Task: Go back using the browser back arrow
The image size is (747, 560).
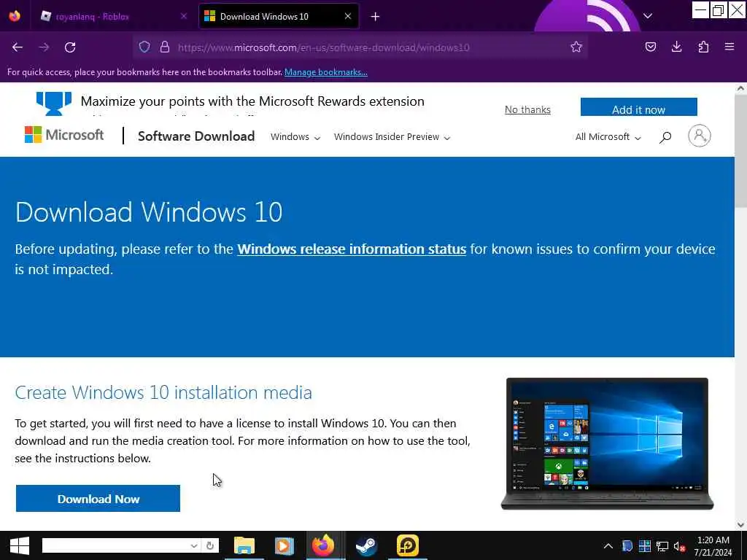Action: pos(18,47)
